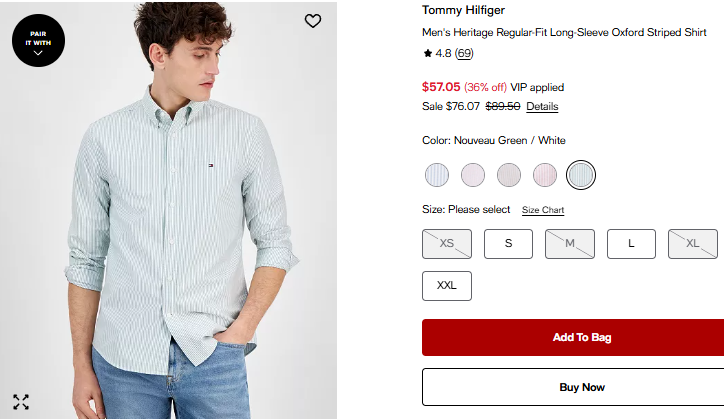
Task: View sale price Details link
Action: click(x=542, y=107)
